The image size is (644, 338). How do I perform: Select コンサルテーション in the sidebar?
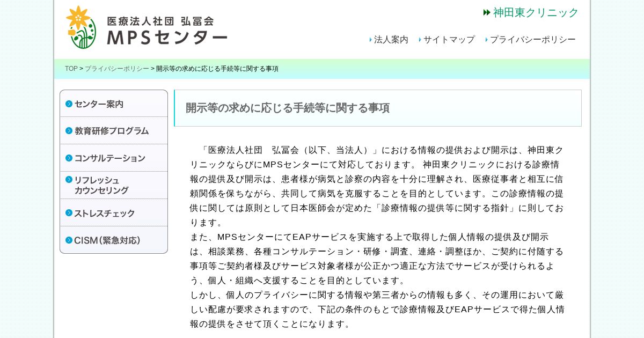tap(114, 158)
